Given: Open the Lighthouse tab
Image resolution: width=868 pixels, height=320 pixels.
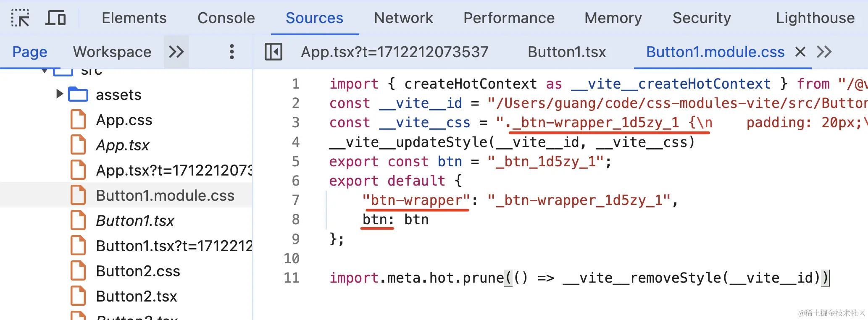Looking at the screenshot, I should (815, 18).
